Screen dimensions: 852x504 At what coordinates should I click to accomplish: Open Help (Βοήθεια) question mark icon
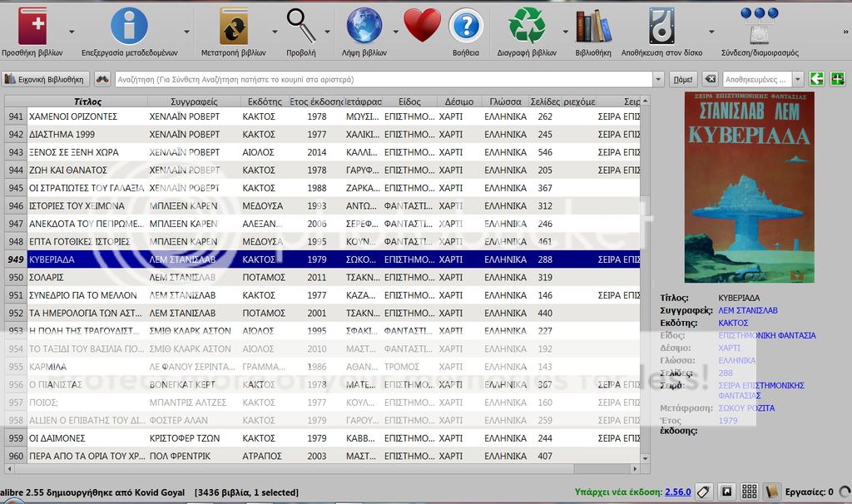click(466, 26)
